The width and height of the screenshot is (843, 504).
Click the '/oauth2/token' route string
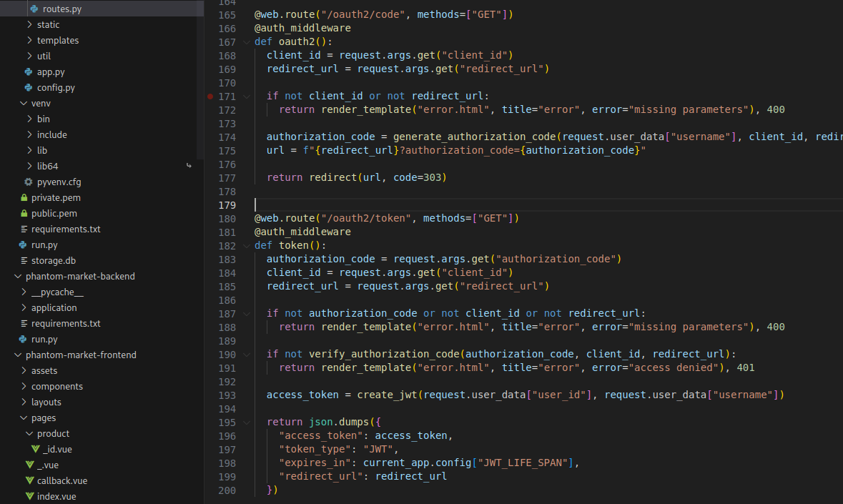point(365,218)
